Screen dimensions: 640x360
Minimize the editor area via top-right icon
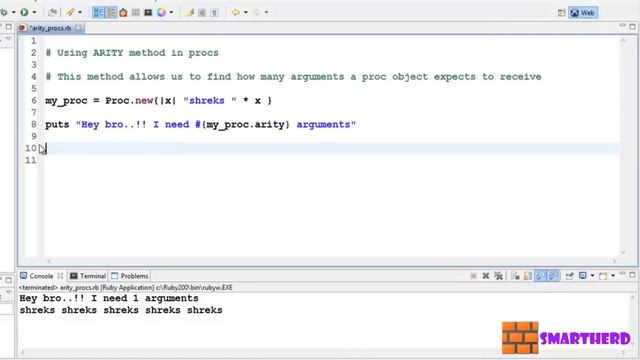coord(622,26)
